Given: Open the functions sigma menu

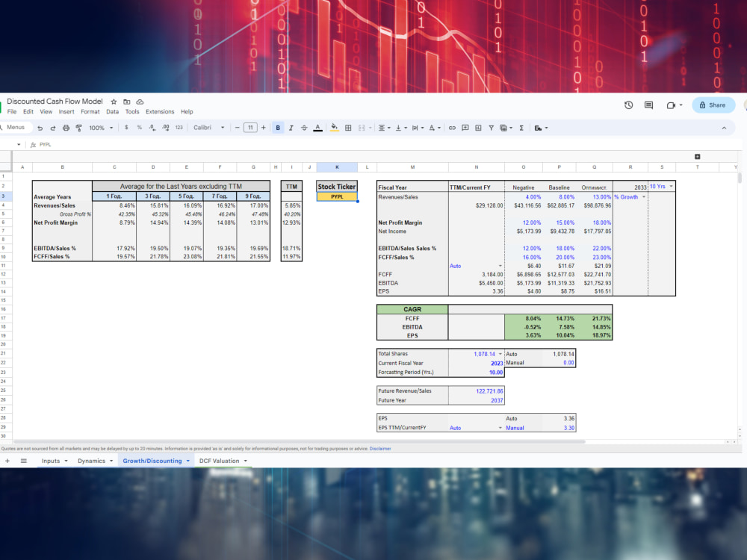Looking at the screenshot, I should tap(521, 128).
